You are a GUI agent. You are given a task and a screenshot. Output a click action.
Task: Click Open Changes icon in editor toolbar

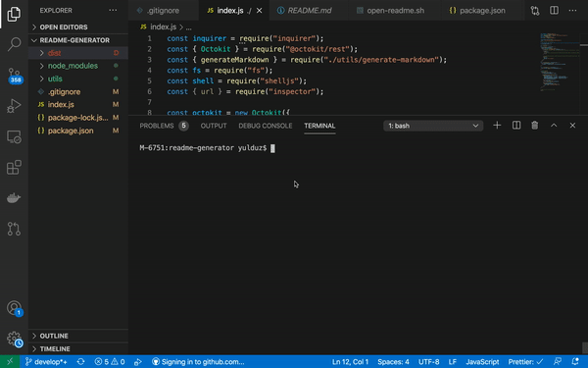pos(535,11)
